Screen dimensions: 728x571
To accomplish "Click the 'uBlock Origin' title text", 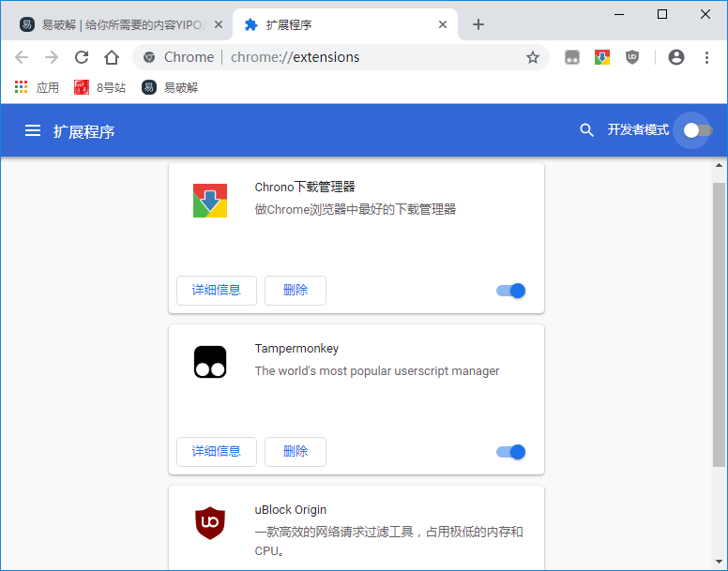I will click(290, 509).
